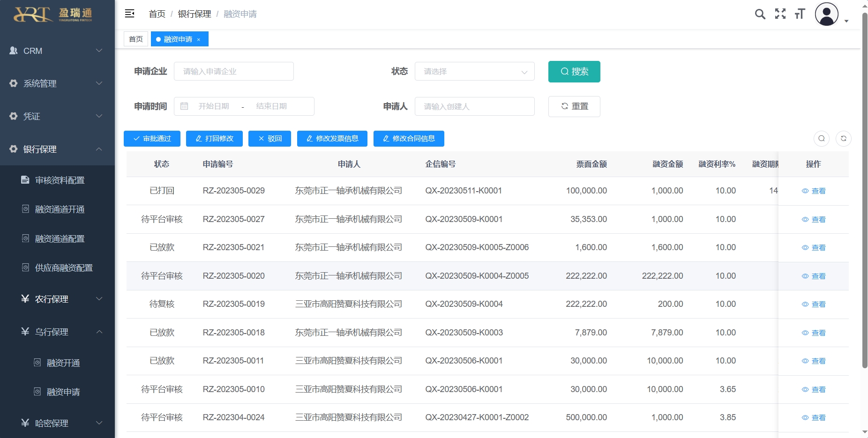Open 融资通道开通 in the sidebar
This screenshot has height=438, width=868.
click(57, 209)
